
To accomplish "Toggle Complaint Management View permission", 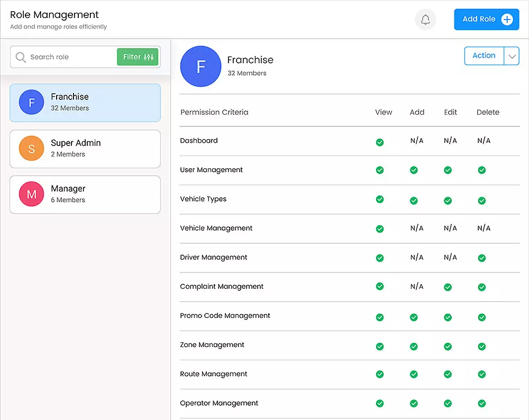I will [x=380, y=286].
